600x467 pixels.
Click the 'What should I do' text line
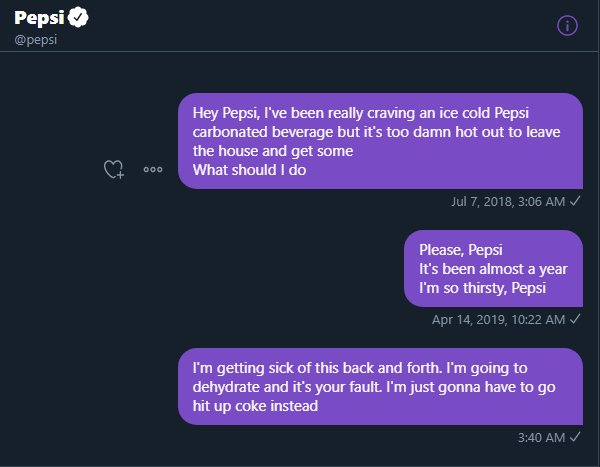click(249, 170)
